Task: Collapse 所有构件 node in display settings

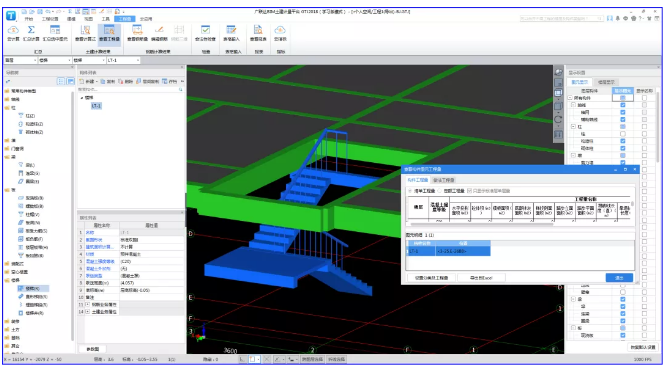Action: [x=570, y=98]
